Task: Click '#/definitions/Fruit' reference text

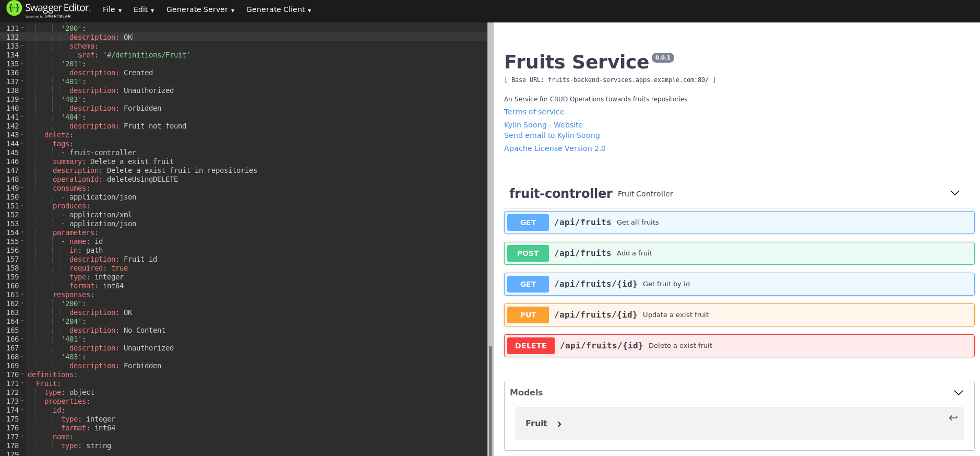Action: (x=147, y=55)
